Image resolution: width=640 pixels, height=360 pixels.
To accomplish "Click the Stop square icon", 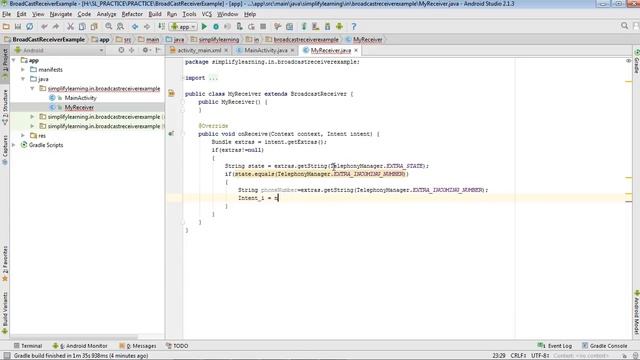I will click(x=263, y=27).
